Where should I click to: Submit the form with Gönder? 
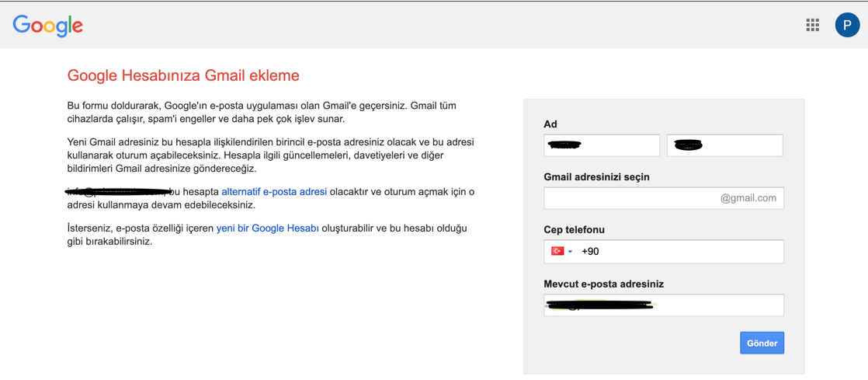tap(762, 343)
